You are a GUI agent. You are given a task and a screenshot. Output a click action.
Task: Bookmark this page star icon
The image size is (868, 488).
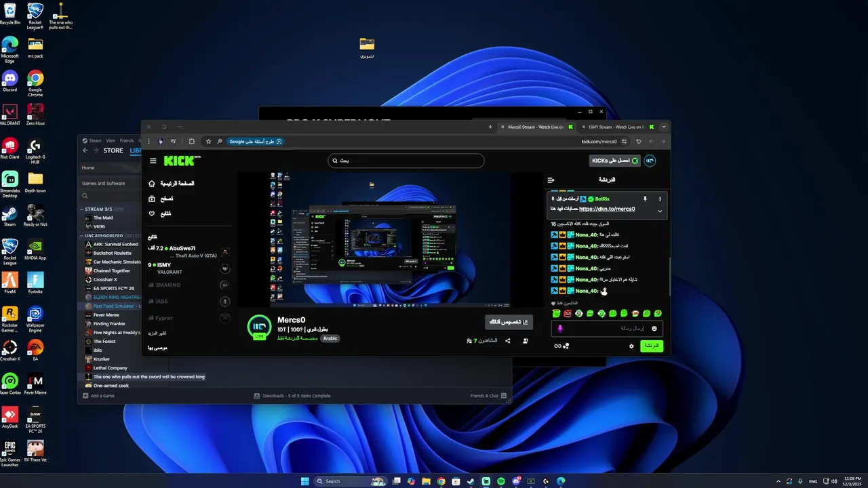tap(208, 142)
